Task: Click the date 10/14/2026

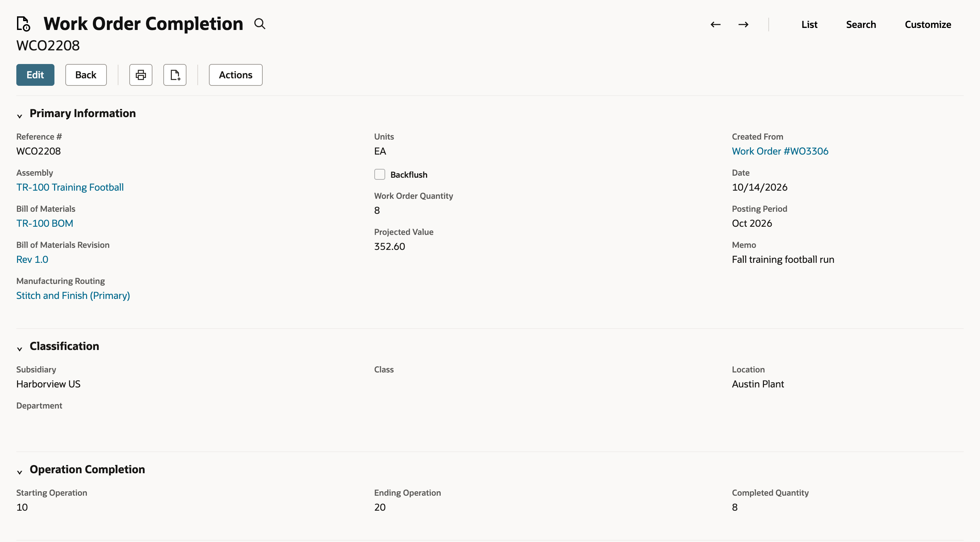Action: click(760, 187)
